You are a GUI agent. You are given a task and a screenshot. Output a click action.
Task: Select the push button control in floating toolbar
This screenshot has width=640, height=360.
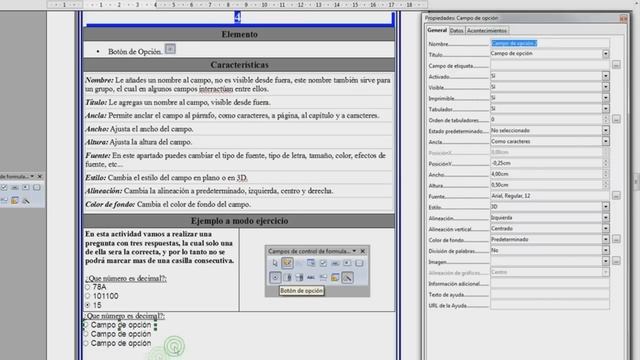tap(37, 187)
